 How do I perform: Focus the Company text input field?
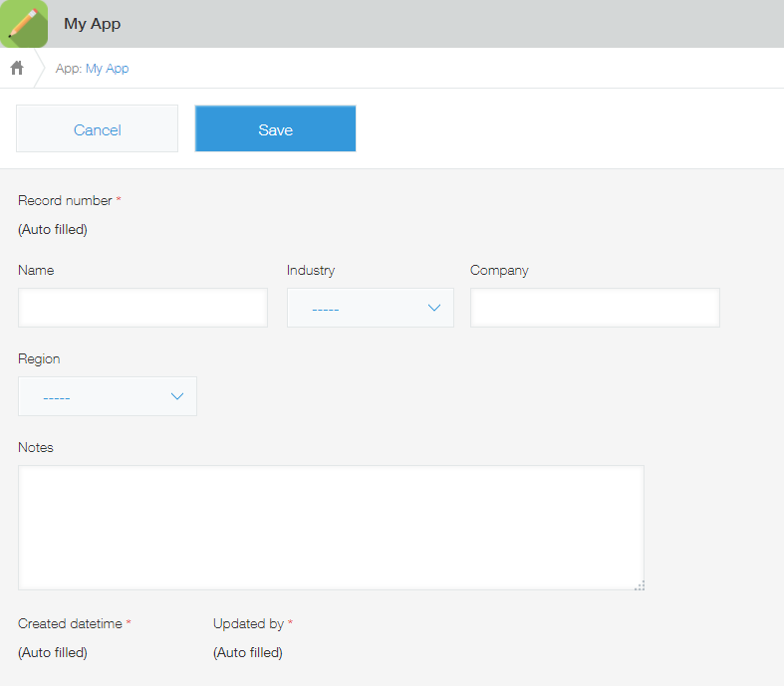tap(595, 308)
